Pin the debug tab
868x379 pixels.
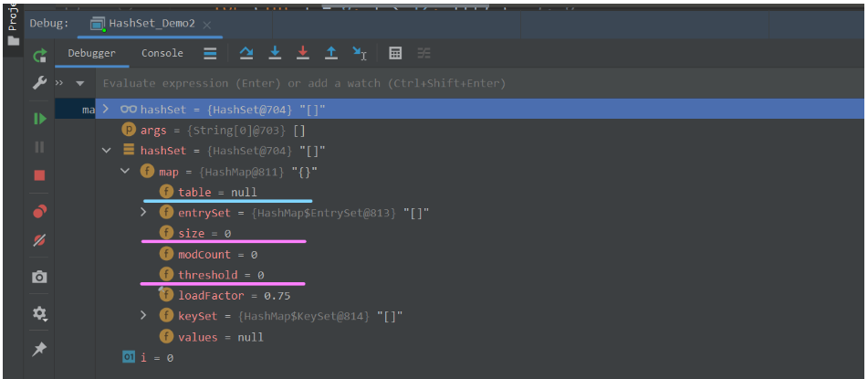(x=39, y=349)
